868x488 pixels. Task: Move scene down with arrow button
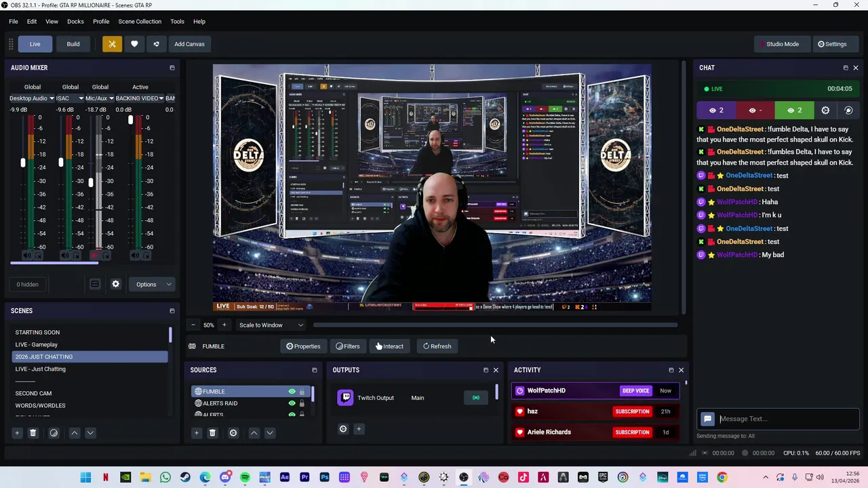(x=90, y=433)
